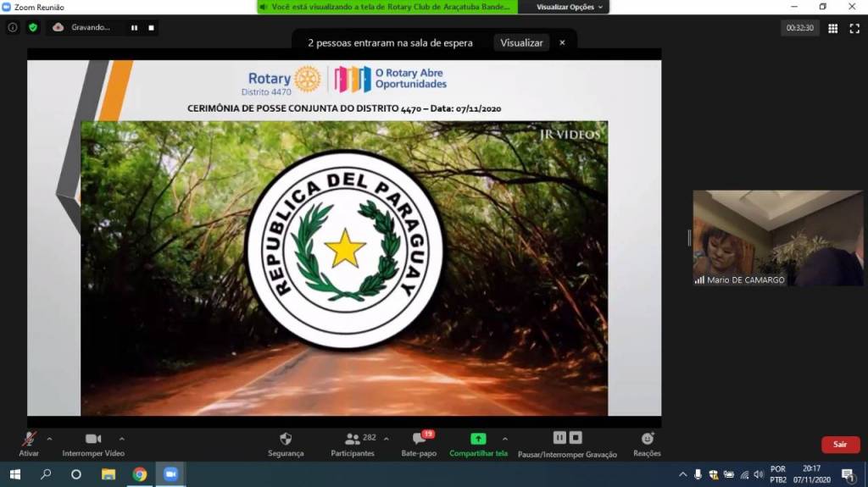
Task: Open the Segurança shield options
Action: tap(286, 439)
